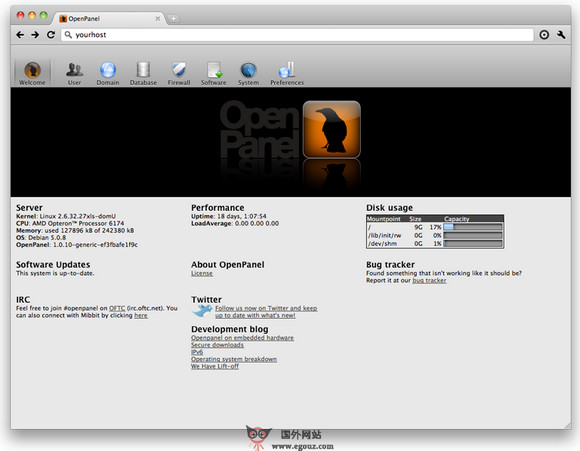Click the OFTC IRC link
The width and height of the screenshot is (580, 451).
tap(117, 308)
